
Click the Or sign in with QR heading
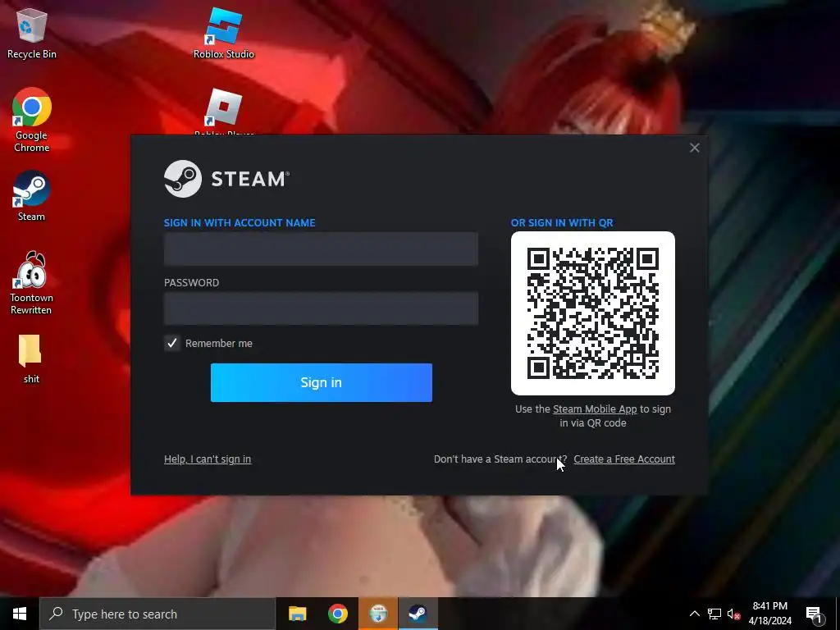point(562,223)
